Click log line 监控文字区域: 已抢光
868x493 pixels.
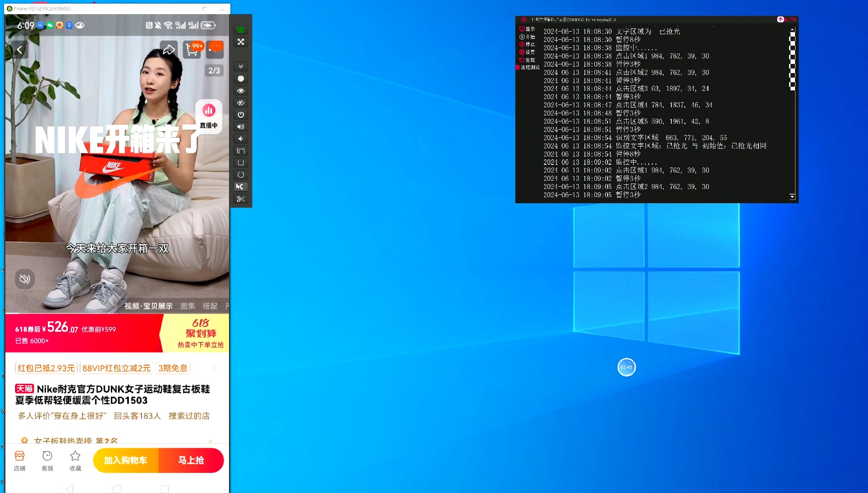[655, 146]
